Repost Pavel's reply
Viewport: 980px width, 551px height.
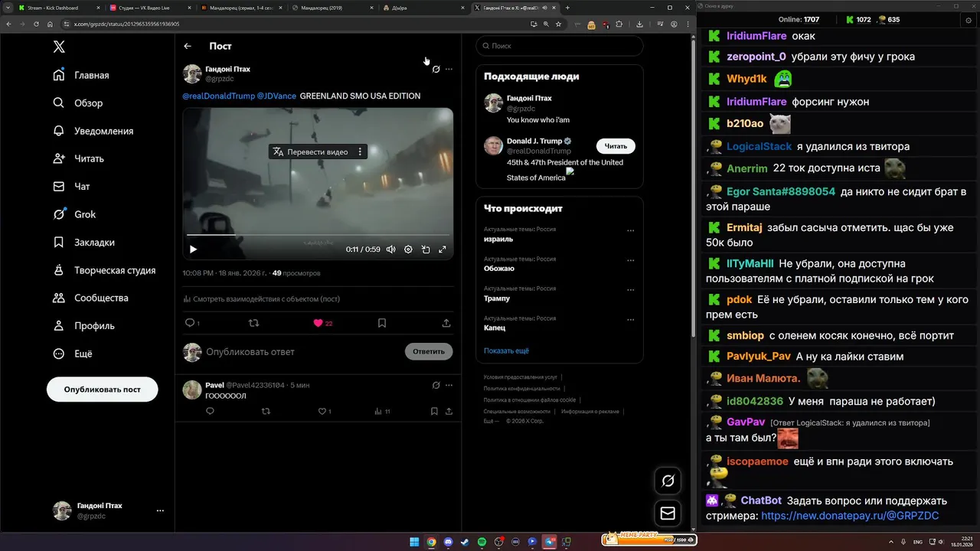click(x=266, y=412)
